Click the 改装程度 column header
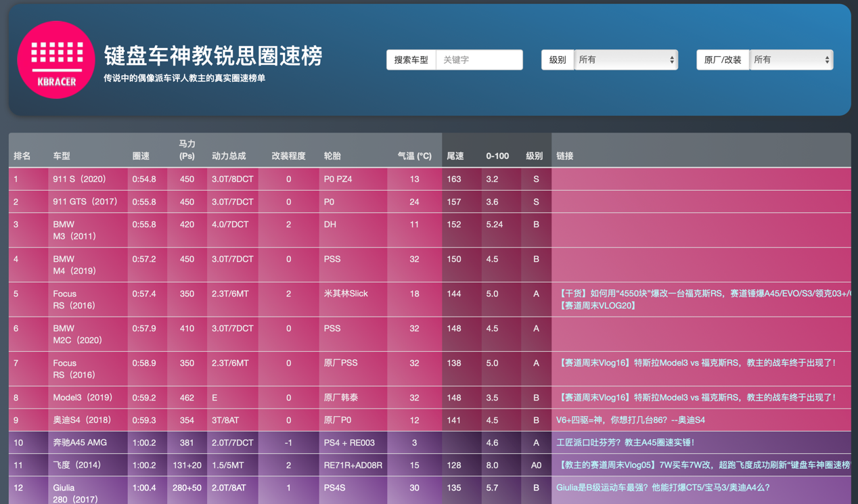 (x=288, y=156)
